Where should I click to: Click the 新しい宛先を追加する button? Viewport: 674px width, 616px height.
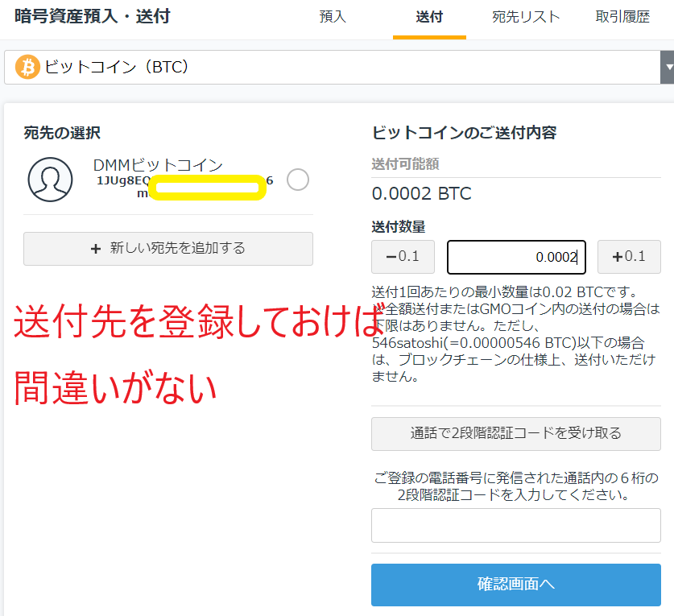tap(168, 249)
